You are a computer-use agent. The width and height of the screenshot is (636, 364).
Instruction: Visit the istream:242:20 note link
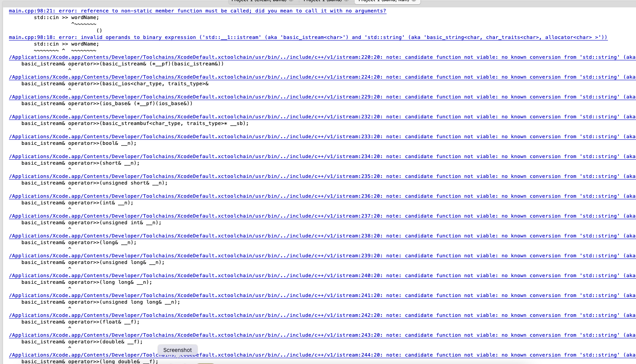(322, 315)
